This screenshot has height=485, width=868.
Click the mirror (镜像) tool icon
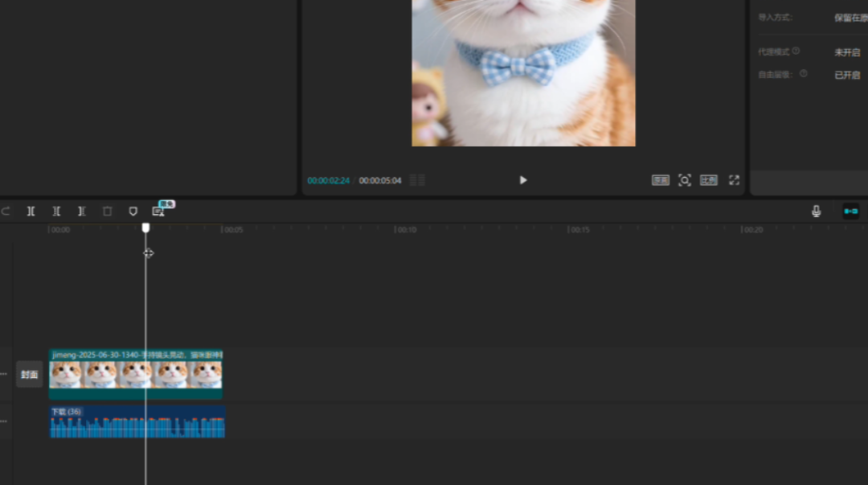[x=158, y=211]
